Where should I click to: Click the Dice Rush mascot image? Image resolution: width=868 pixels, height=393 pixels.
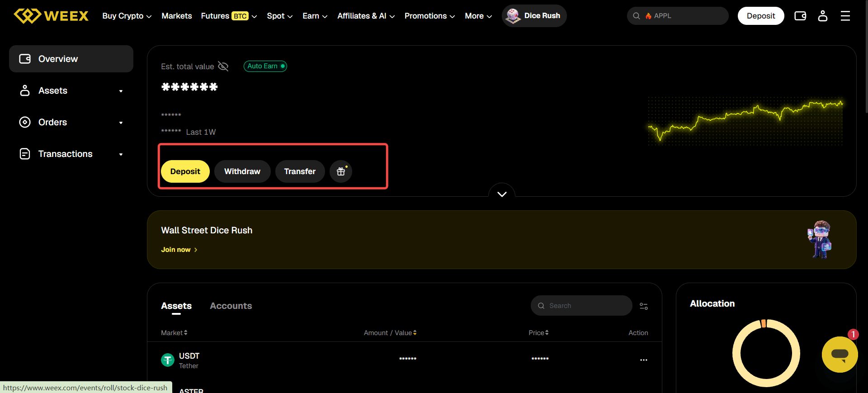(x=820, y=239)
